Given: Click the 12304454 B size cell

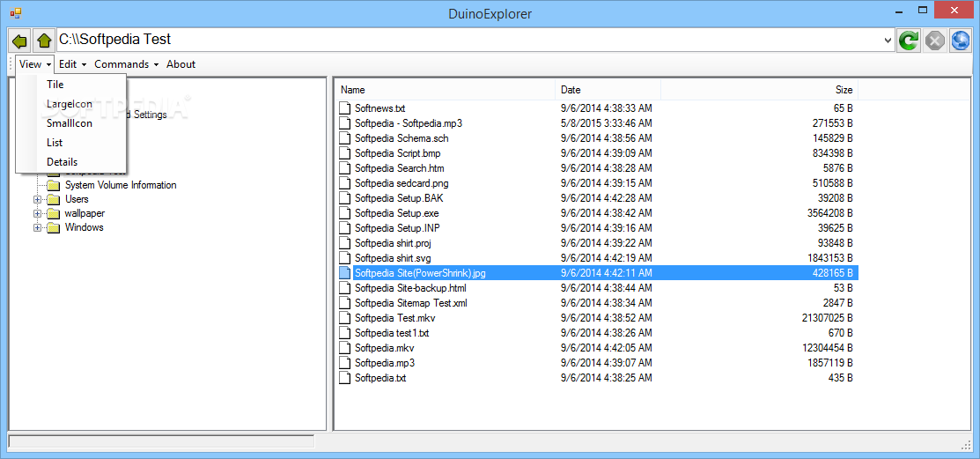Looking at the screenshot, I should coord(828,348).
